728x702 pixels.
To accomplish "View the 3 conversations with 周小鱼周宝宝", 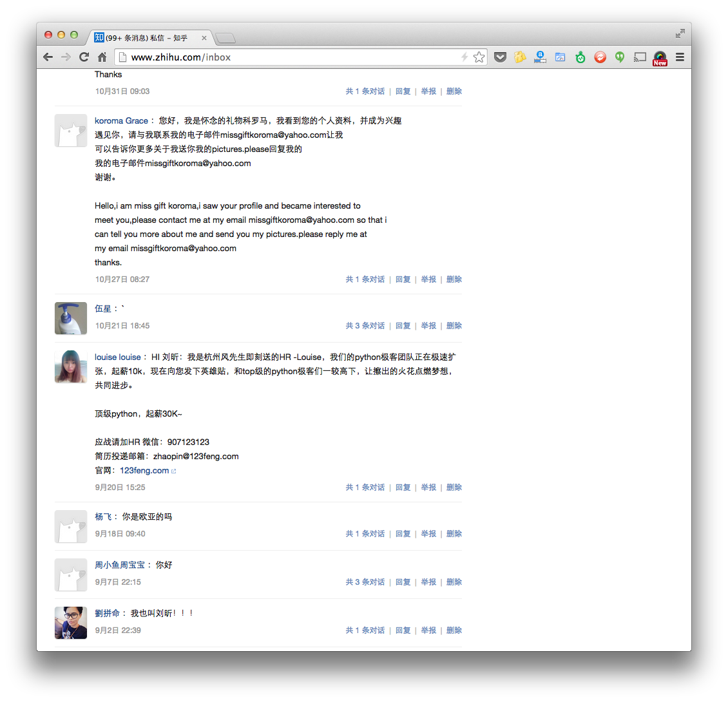I will click(365, 582).
